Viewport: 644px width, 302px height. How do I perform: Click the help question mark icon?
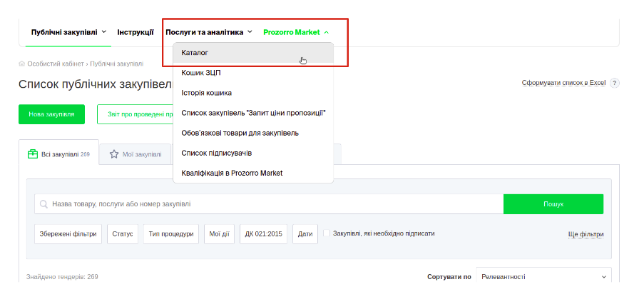point(614,83)
